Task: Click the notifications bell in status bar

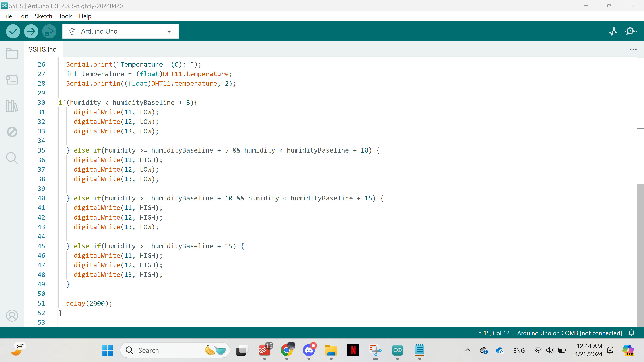Action: tap(631, 333)
